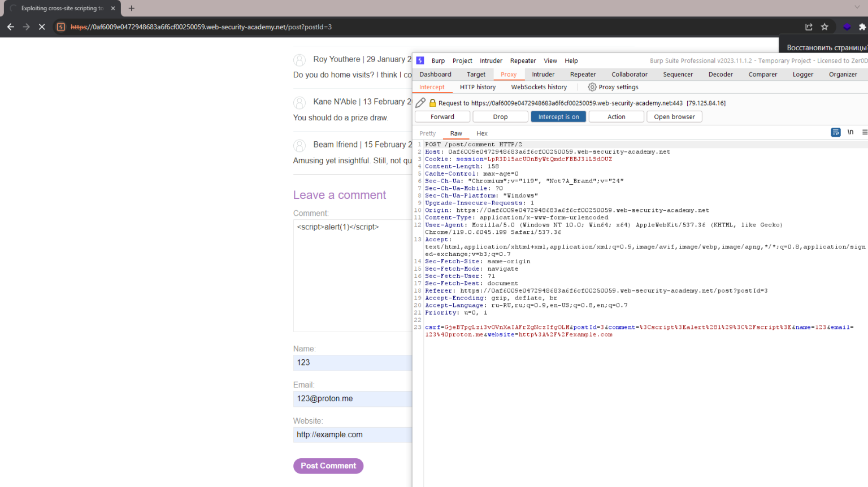Screen dimensions: 868x487
Task: Click the POST /post/comment request line
Action: 474,144
